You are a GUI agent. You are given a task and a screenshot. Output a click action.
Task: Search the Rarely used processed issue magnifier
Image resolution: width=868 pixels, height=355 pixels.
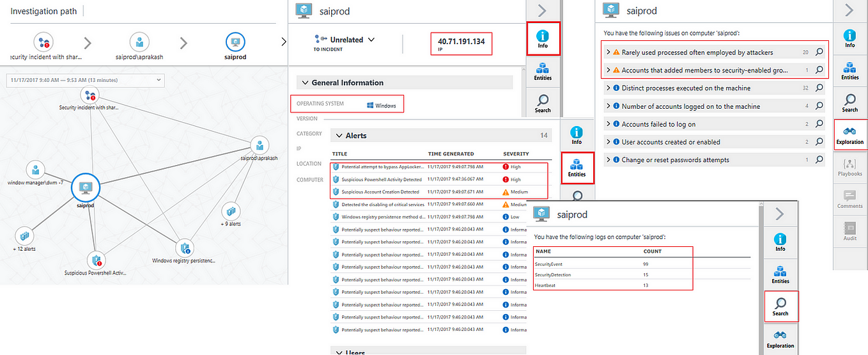point(819,52)
